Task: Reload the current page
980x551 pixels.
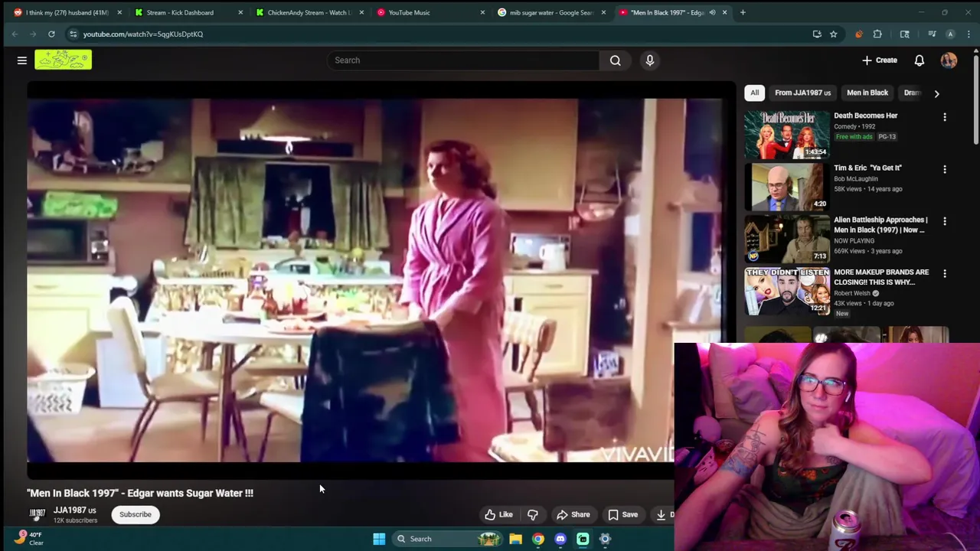Action: pos(51,34)
